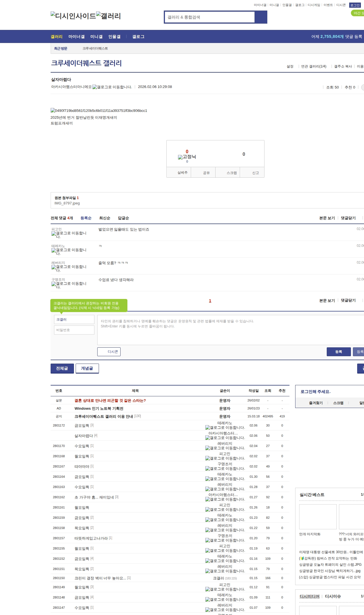Open the 디시인사이드 logo home link
Viewport: 364px width, 615px height.
[73, 16]
